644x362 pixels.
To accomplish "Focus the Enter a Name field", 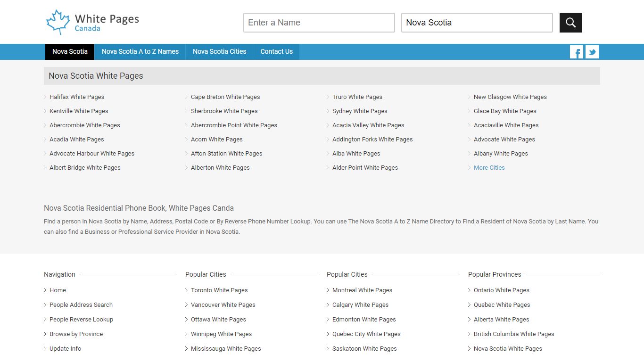I will coord(319,23).
